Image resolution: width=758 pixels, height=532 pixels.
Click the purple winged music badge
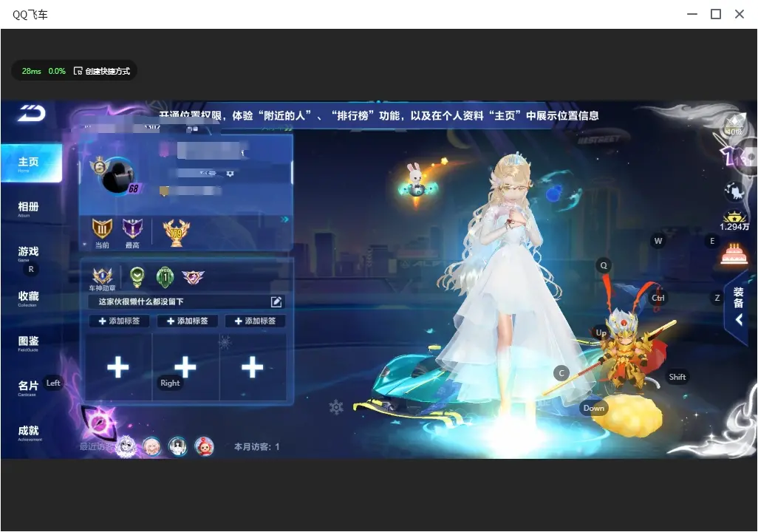tap(193, 277)
